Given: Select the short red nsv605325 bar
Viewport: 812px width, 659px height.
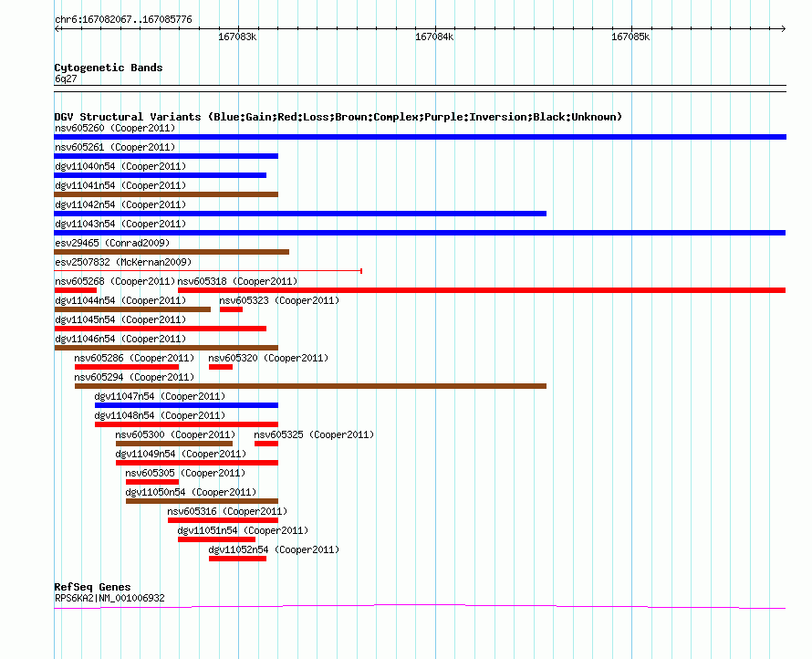Looking at the screenshot, I should point(266,444).
